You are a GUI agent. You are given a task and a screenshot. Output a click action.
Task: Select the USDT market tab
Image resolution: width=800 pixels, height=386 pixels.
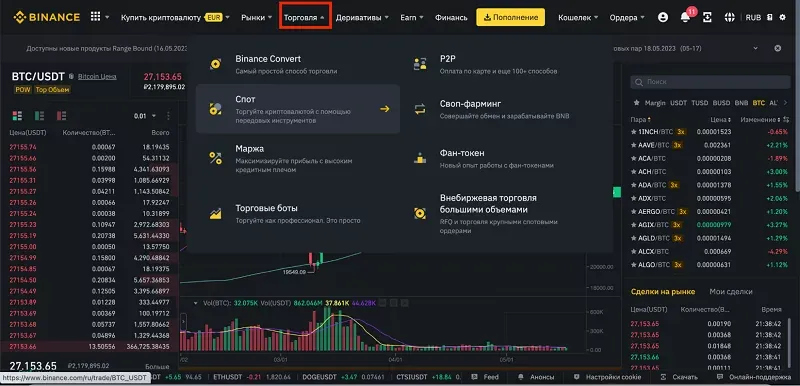point(679,102)
